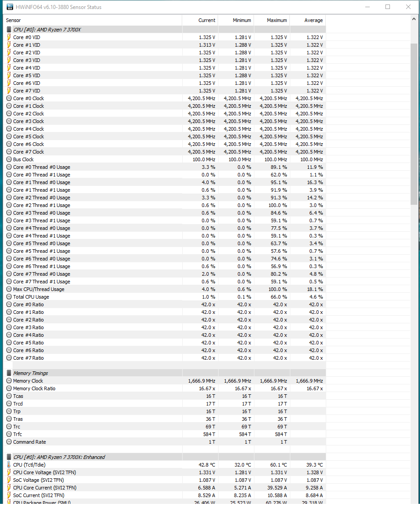420x507 pixels.
Task: Maximize the HWiNFO64 Sensor Status window
Action: (388, 7)
